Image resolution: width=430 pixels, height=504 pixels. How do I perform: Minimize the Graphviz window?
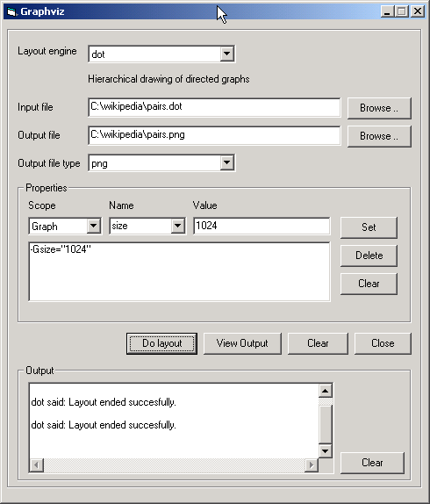click(x=388, y=11)
